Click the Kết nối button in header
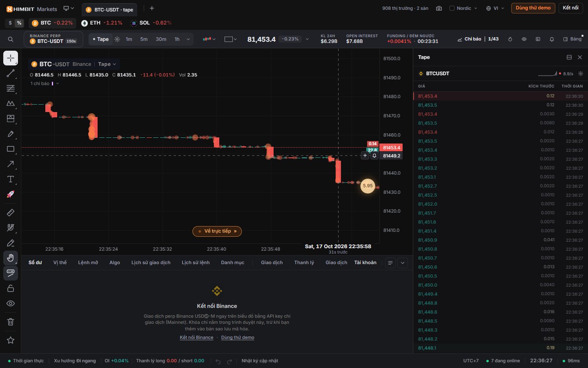Viewport: 588px width, 368px height. click(570, 8)
